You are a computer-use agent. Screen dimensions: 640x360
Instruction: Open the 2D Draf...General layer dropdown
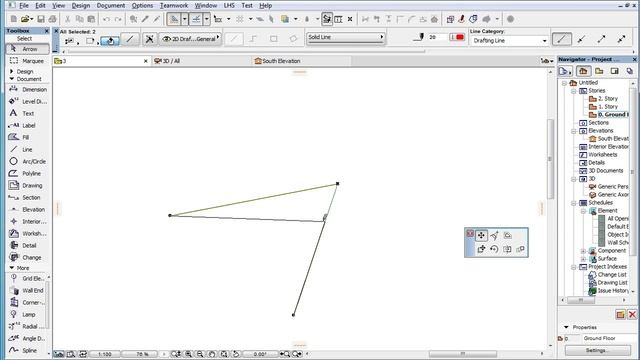[190, 39]
